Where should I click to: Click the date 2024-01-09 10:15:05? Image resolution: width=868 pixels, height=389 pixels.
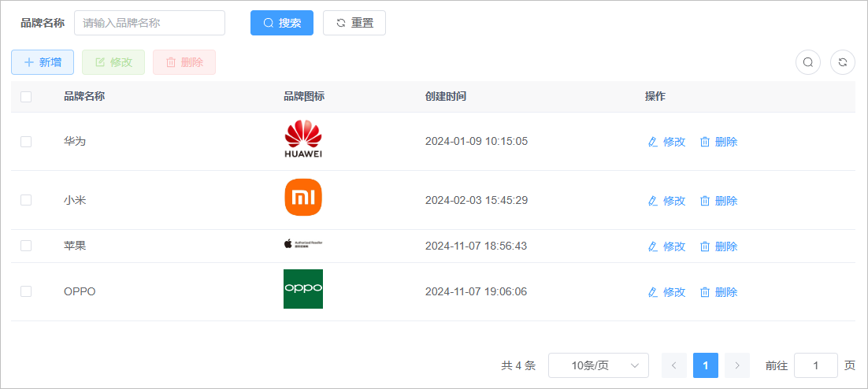click(477, 141)
